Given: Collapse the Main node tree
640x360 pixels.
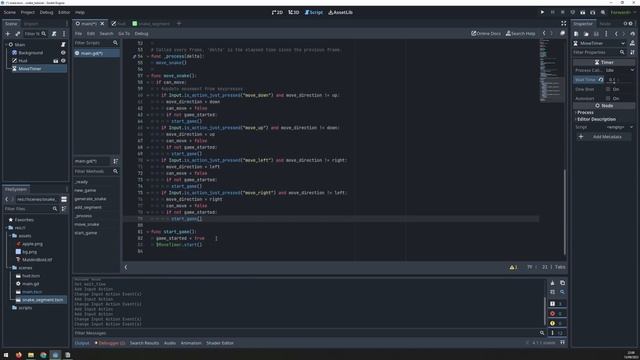Looking at the screenshot, I should pos(6,44).
